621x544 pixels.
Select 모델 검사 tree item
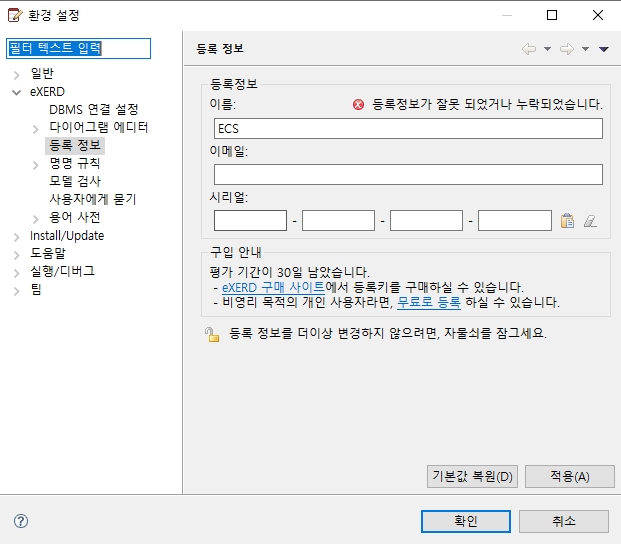[75, 181]
